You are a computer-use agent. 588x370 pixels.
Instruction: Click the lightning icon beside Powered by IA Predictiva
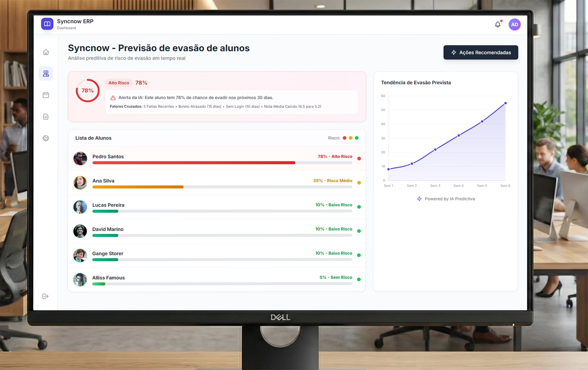[419, 199]
